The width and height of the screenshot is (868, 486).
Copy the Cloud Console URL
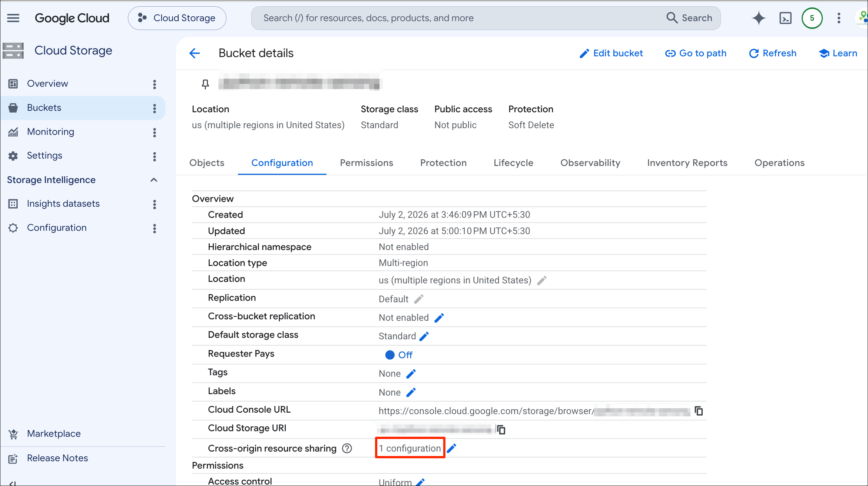click(699, 411)
